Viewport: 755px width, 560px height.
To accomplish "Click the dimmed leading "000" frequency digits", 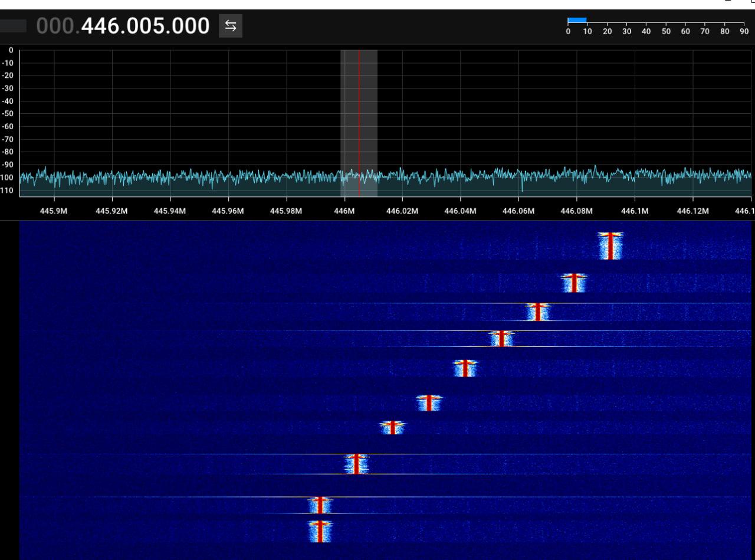I will pos(56,26).
